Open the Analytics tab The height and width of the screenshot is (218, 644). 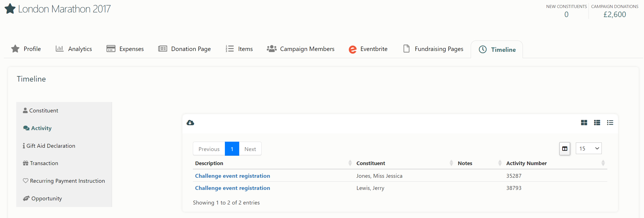[74, 49]
